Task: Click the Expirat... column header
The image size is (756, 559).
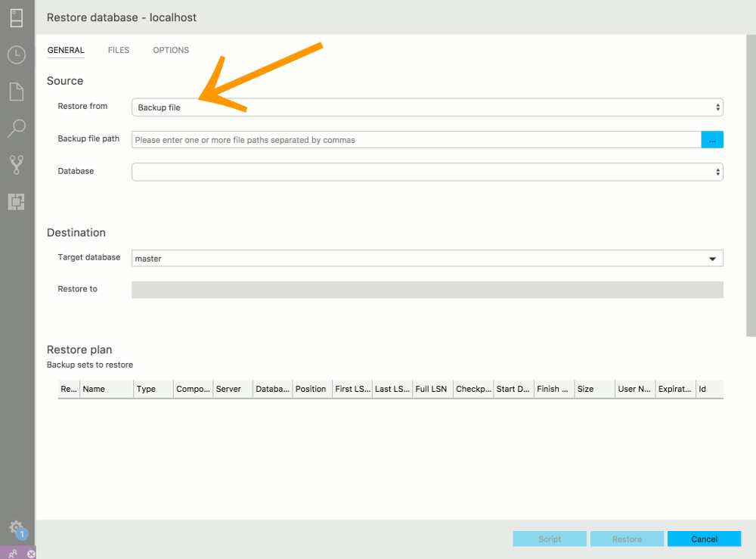Action: 676,389
